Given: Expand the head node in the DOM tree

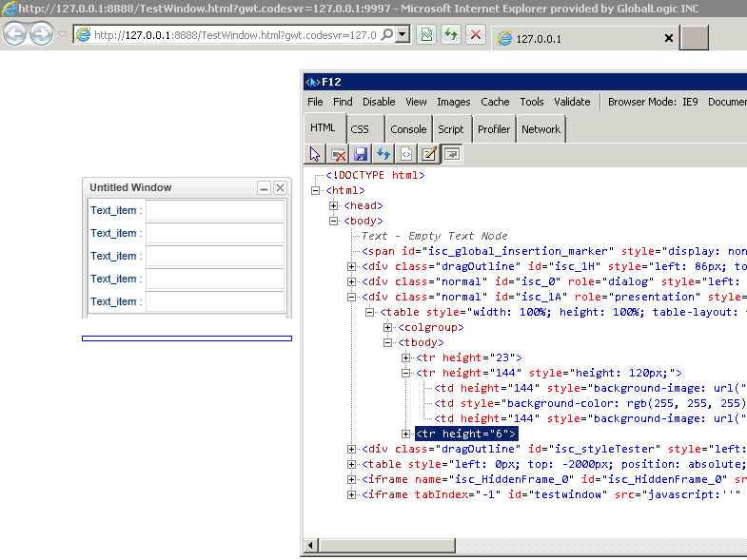Looking at the screenshot, I should 334,205.
